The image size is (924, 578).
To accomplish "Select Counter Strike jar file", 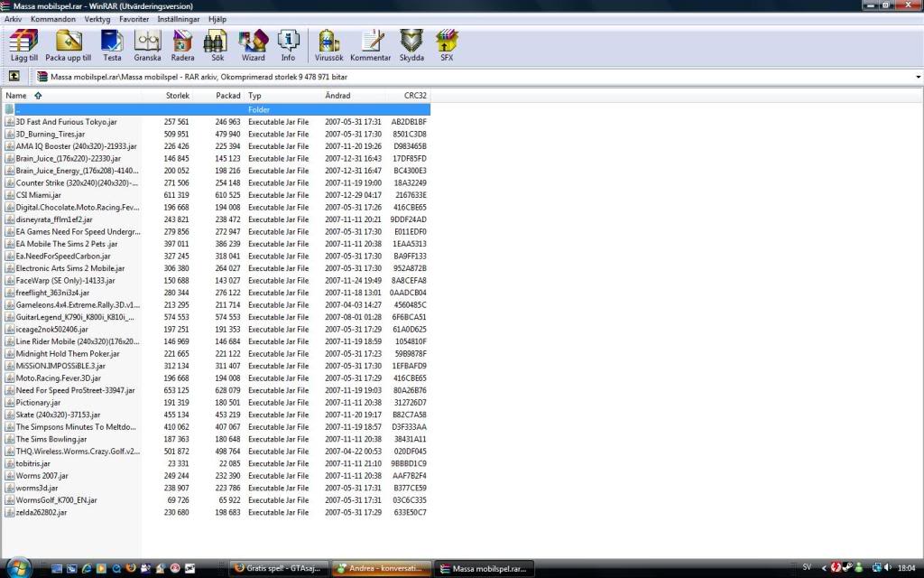I will coord(78,182).
